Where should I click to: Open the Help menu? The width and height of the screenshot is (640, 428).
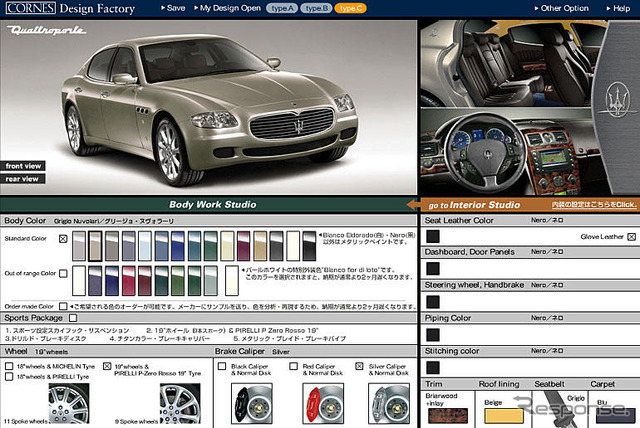(618, 8)
